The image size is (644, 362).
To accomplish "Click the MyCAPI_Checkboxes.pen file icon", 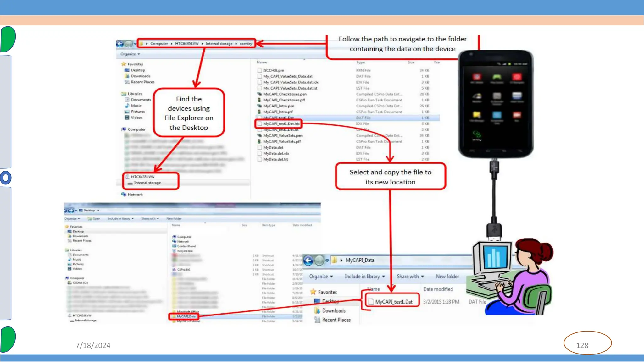I will coord(259,94).
